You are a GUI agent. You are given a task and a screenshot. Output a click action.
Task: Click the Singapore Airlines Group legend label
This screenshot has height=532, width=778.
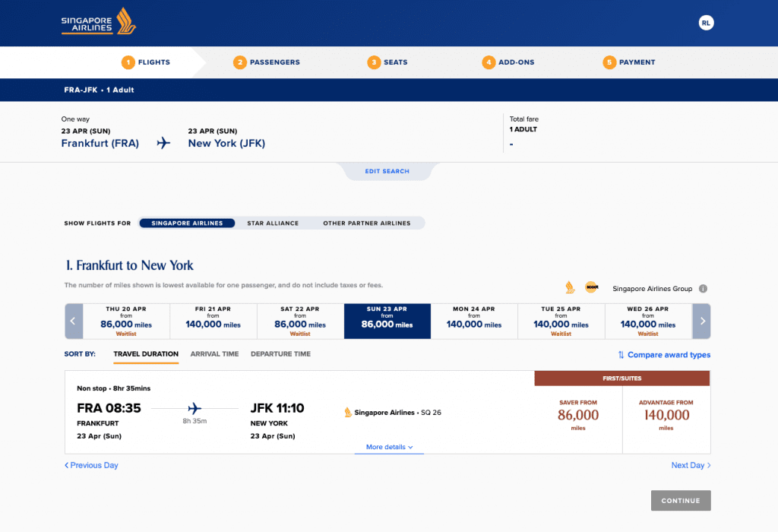(x=652, y=288)
